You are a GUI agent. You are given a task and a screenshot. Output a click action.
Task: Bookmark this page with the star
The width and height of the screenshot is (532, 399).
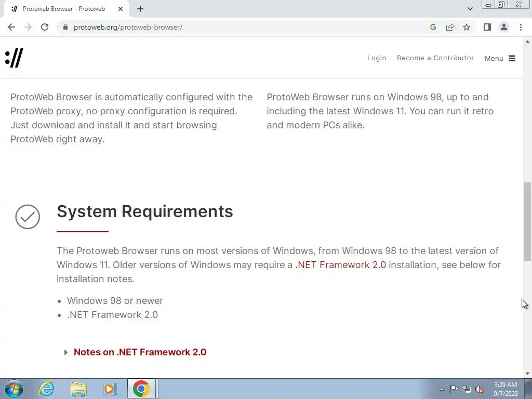pos(467,27)
